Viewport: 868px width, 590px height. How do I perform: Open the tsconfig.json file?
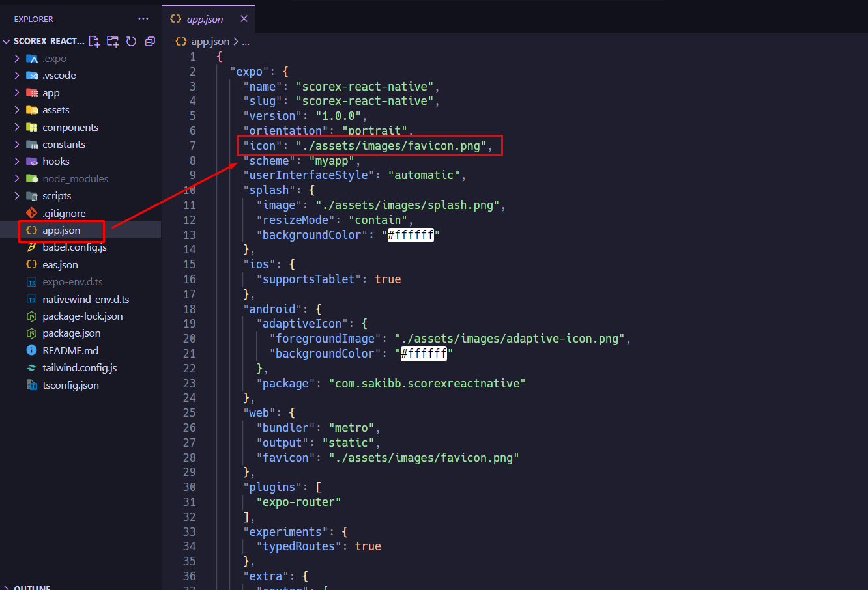(70, 384)
